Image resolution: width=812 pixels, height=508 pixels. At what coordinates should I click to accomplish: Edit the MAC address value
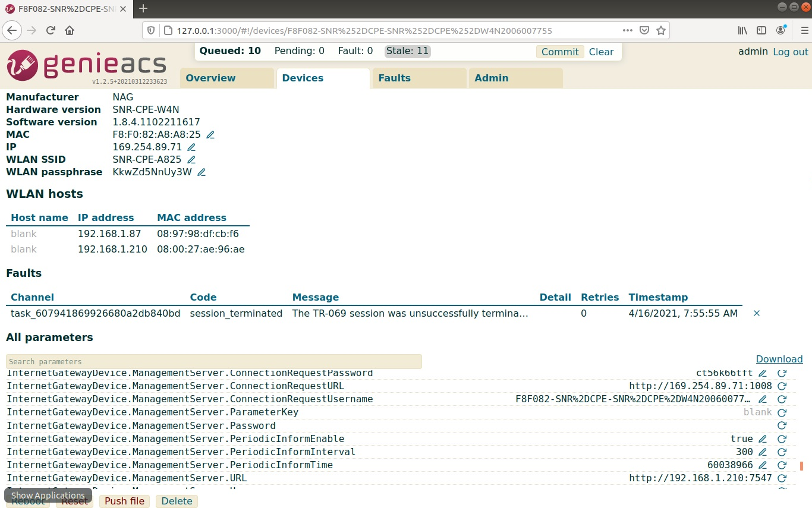click(x=210, y=135)
